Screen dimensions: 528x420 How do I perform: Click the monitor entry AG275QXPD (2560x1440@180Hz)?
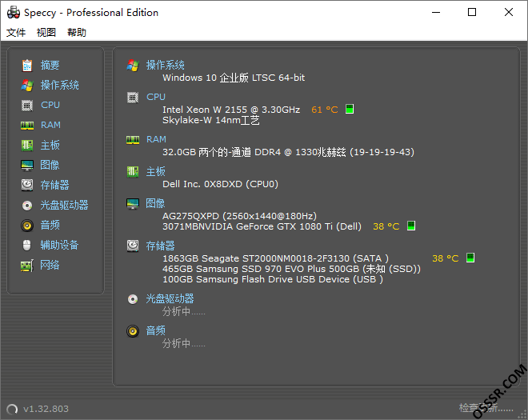tap(239, 216)
